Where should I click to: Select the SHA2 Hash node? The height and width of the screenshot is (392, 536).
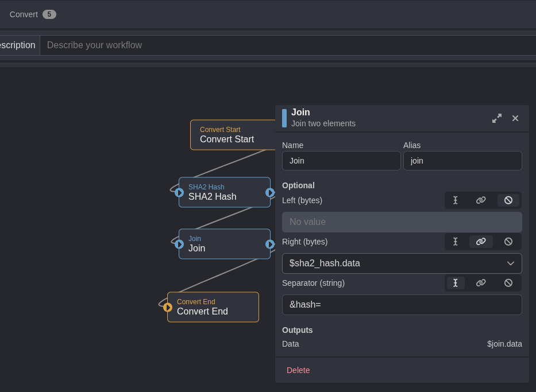(x=225, y=192)
